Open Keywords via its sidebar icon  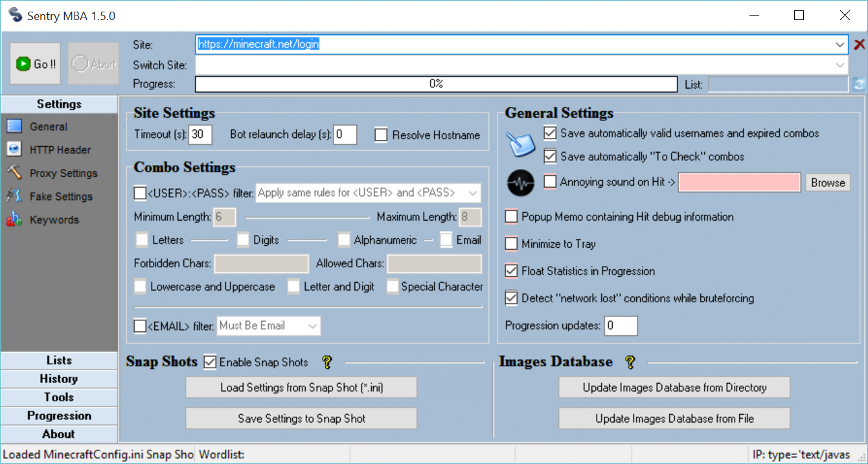pyautogui.click(x=14, y=219)
